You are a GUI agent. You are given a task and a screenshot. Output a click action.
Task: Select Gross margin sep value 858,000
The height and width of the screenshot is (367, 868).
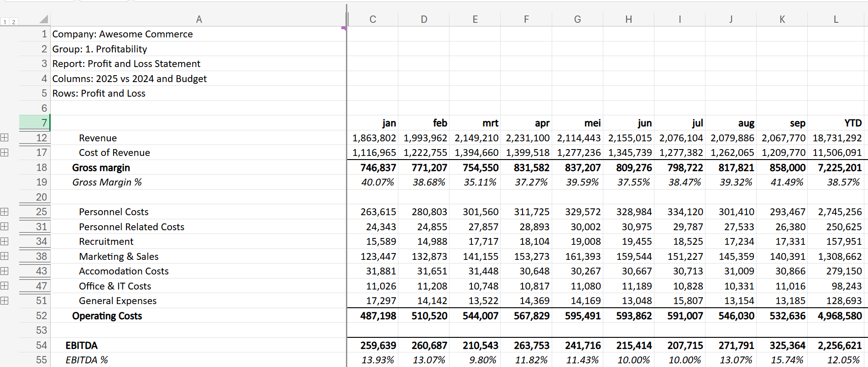pos(782,167)
